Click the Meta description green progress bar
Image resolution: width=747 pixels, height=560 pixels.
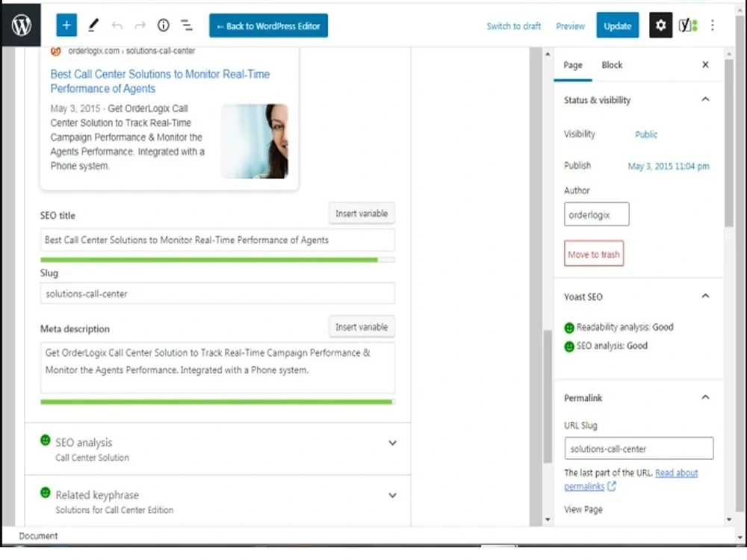point(217,402)
